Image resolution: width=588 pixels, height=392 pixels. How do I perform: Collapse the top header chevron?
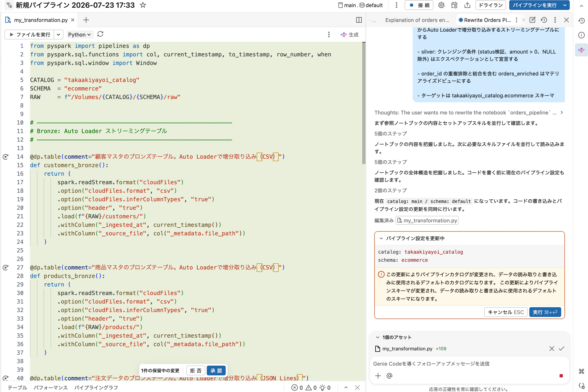pyautogui.click(x=581, y=6)
